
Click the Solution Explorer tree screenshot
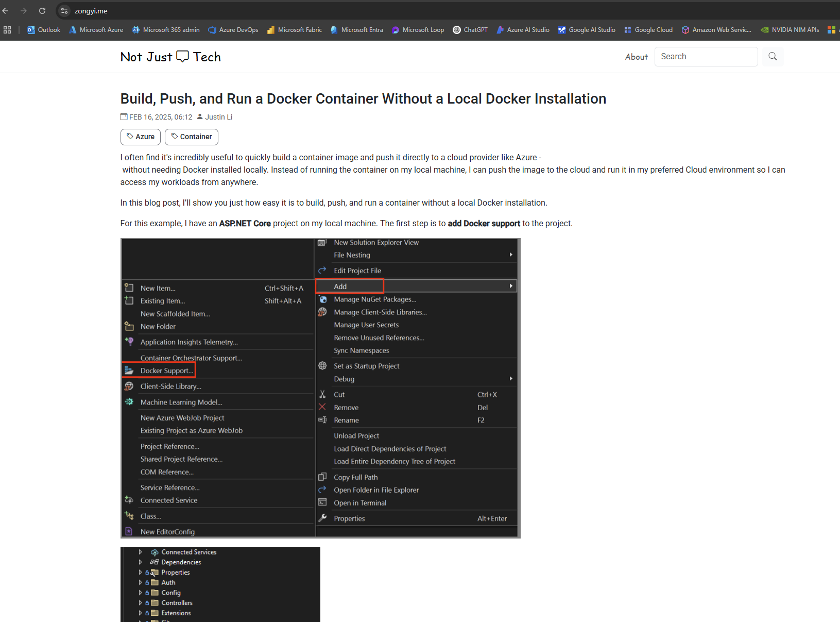tap(220, 584)
